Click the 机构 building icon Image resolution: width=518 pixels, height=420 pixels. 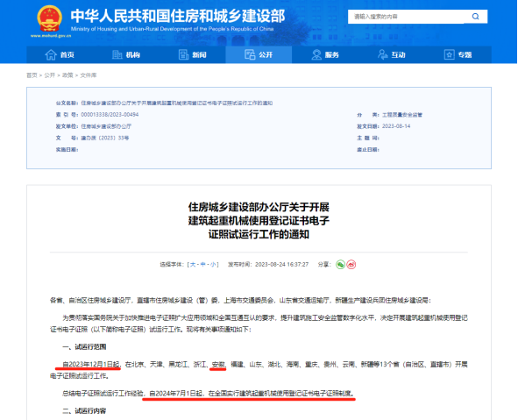[x=117, y=54]
